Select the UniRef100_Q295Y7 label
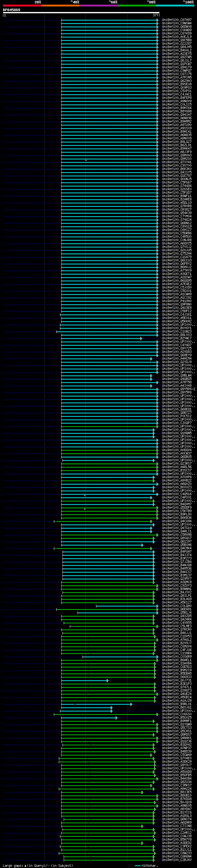 [x=176, y=579]
